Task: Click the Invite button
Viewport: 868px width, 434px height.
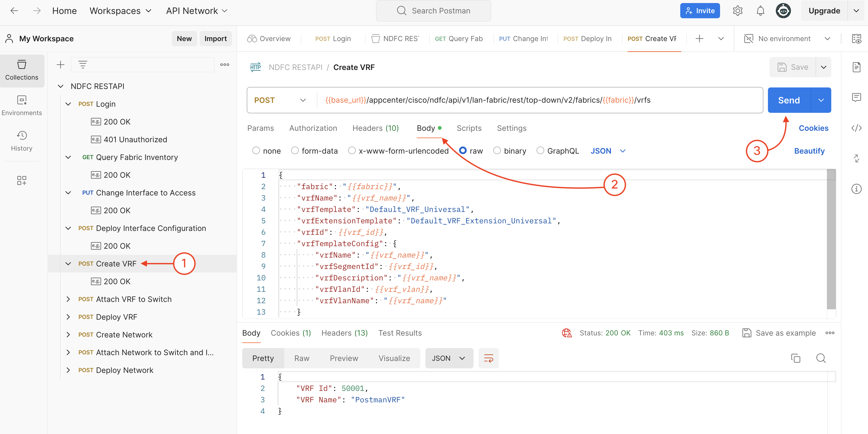Action: tap(700, 11)
